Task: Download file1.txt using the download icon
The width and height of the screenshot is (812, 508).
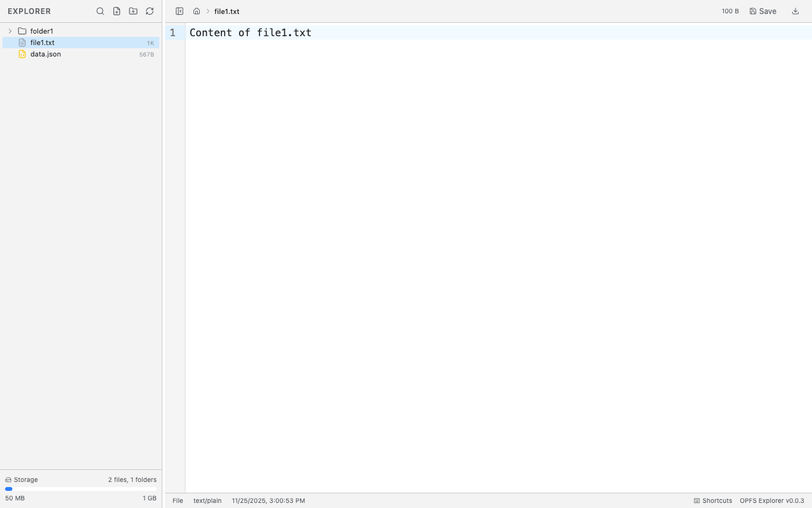Action: [x=796, y=11]
